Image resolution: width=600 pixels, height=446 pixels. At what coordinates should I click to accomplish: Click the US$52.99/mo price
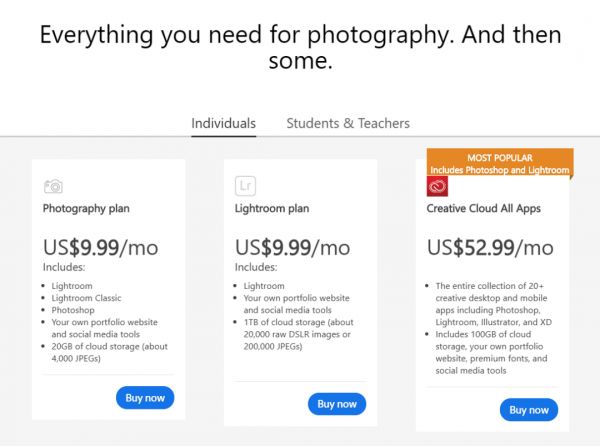pyautogui.click(x=489, y=247)
